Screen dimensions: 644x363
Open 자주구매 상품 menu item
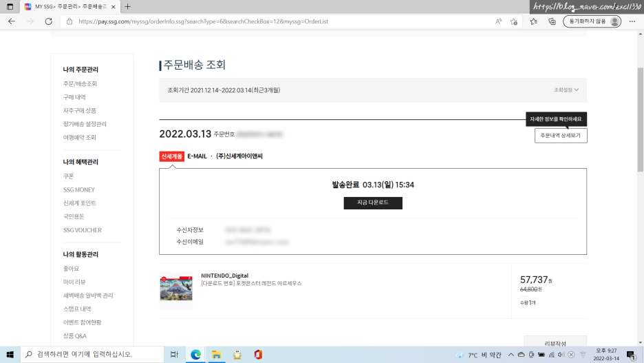coord(80,111)
